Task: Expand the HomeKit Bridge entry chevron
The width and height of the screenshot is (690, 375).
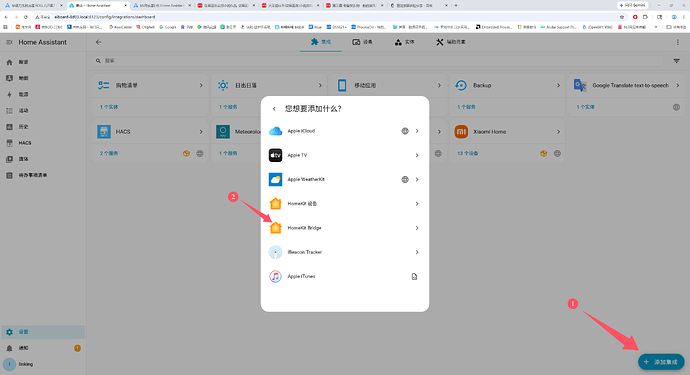Action: pyautogui.click(x=417, y=228)
